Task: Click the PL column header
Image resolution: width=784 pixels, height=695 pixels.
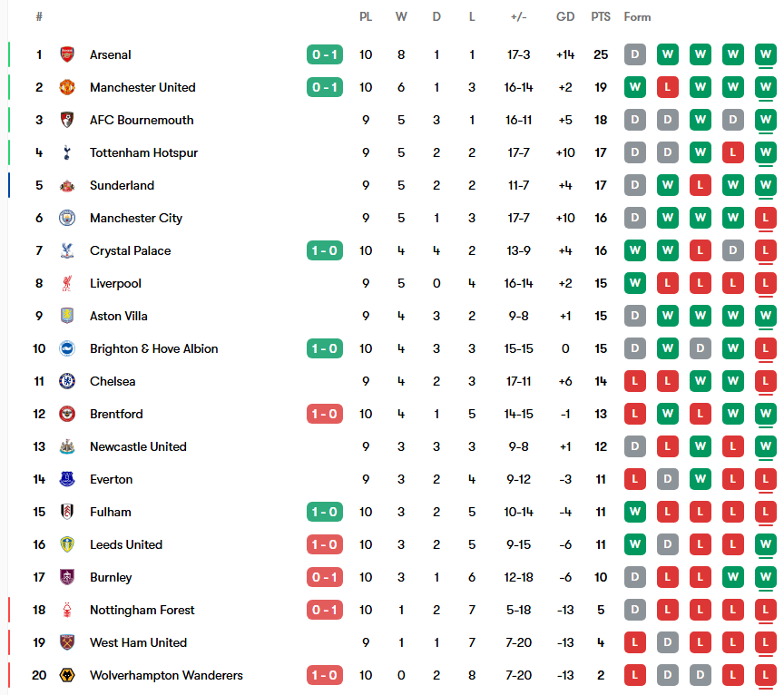Action: pos(366,16)
